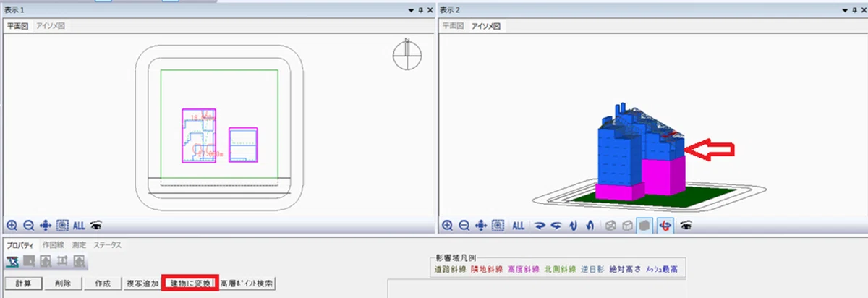
Task: Click the fourth greyed property tool icon
Action: tap(62, 260)
